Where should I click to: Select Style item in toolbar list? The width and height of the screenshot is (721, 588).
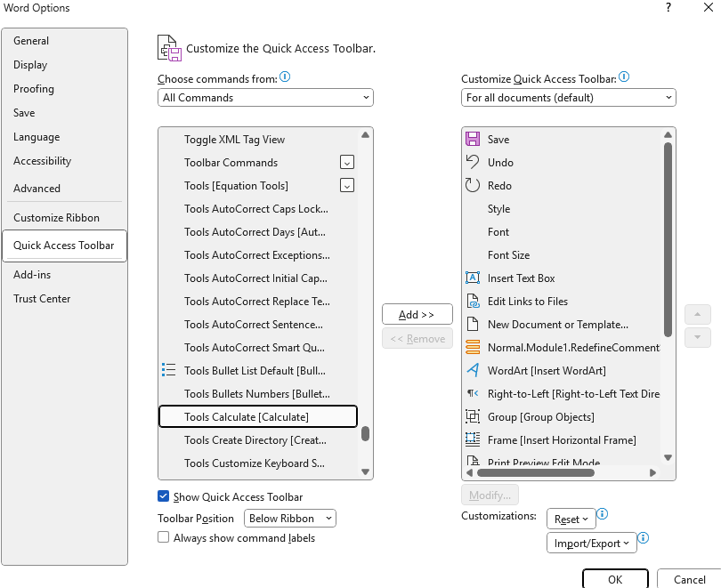[562, 208]
